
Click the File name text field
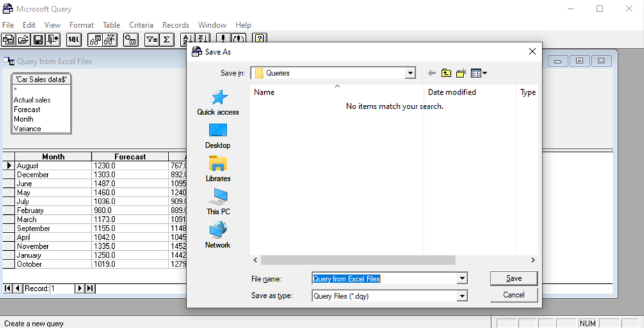(x=384, y=279)
